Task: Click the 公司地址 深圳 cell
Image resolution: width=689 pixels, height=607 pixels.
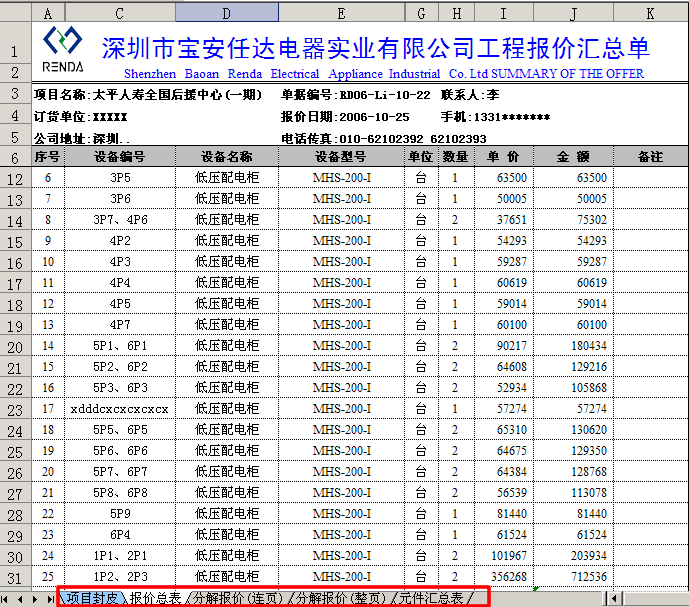Action: [82, 139]
